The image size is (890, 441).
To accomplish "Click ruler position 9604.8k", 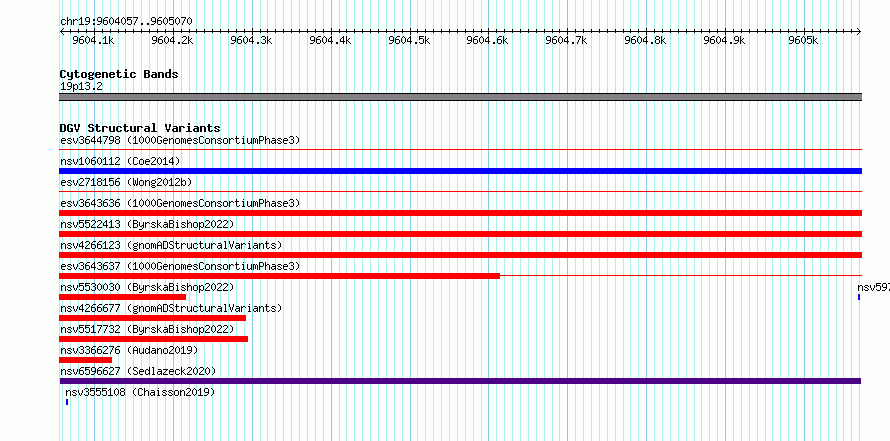I will (645, 40).
